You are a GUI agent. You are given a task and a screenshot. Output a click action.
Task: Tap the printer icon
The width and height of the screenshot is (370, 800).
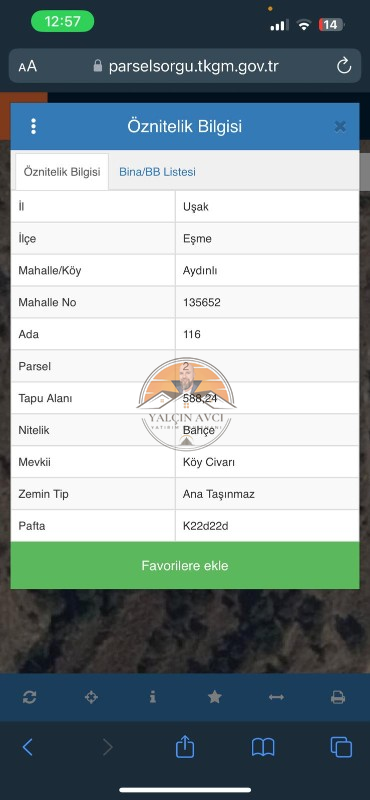[338, 697]
